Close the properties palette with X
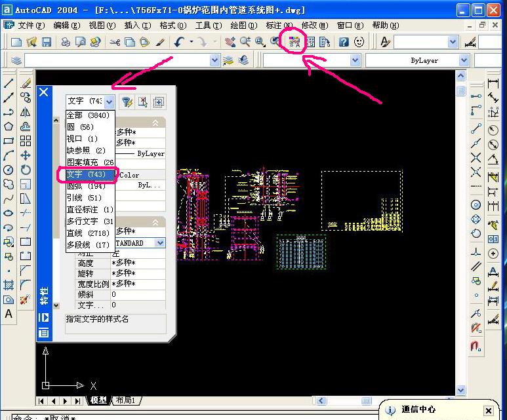507x420 pixels. tap(44, 92)
